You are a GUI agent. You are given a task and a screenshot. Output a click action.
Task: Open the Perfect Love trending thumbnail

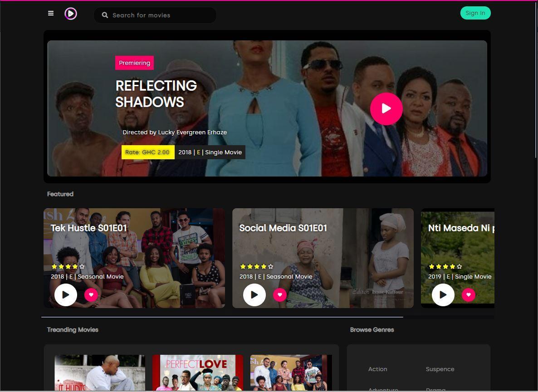[198, 373]
